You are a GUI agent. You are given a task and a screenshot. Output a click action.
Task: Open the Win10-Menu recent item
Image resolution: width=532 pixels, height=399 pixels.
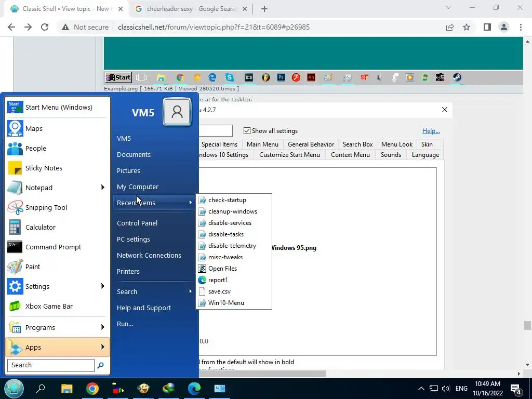(234, 303)
